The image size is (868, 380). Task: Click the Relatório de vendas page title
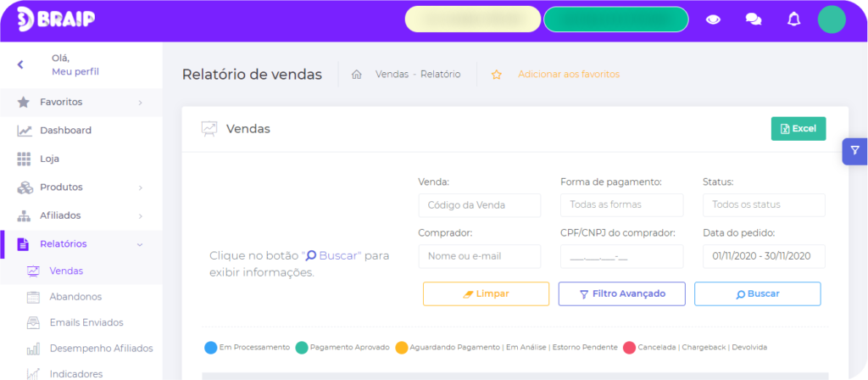252,75
